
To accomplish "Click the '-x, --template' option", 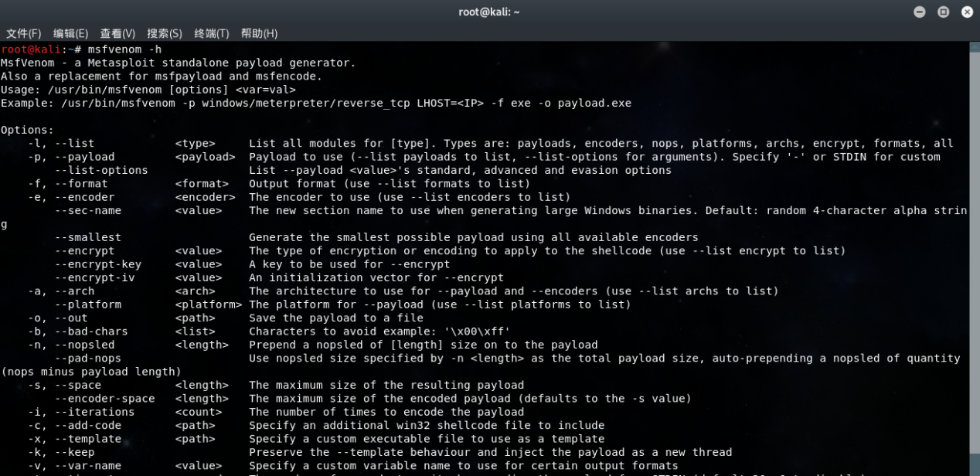I will (x=75, y=439).
